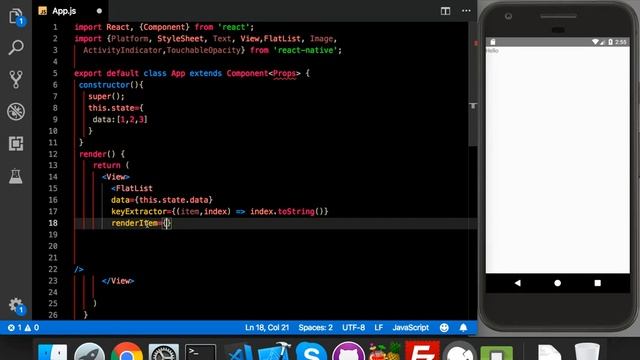Click Spaces: 2 indentation setting
This screenshot has height=360, width=640.
click(x=315, y=327)
